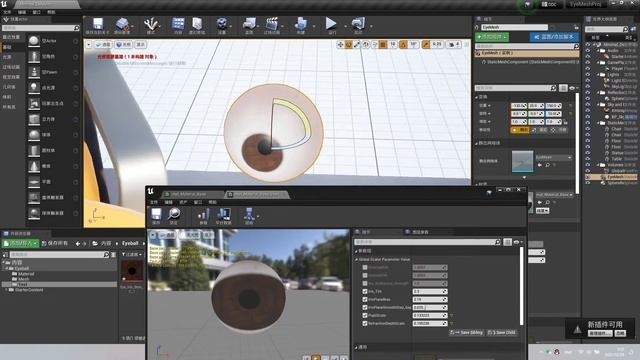Click the Save icon in material editor toolbar
Viewport: 640px width, 360px height.
[156, 215]
